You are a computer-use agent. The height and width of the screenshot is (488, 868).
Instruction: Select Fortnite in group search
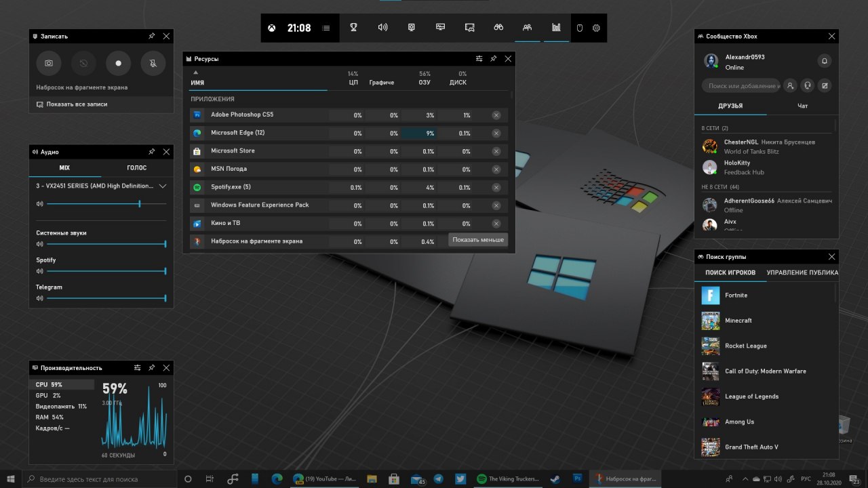(x=766, y=296)
